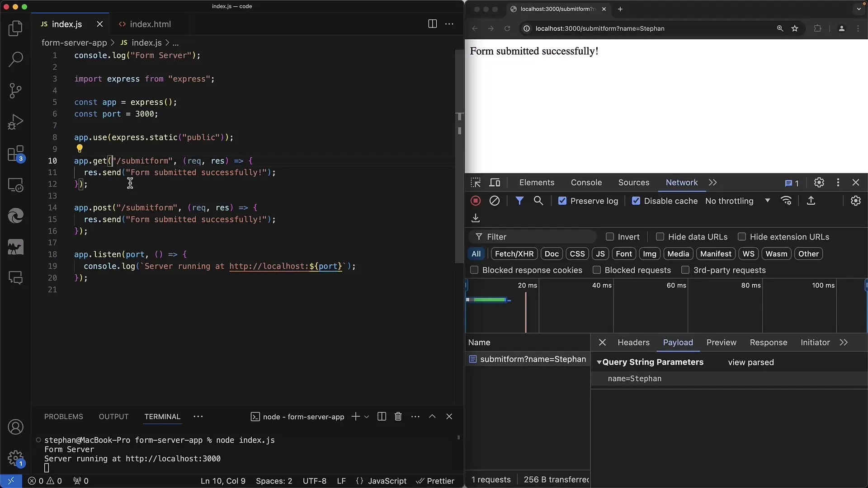The height and width of the screenshot is (488, 868).
Task: Enable Disable cache in Network panel
Action: point(636,201)
